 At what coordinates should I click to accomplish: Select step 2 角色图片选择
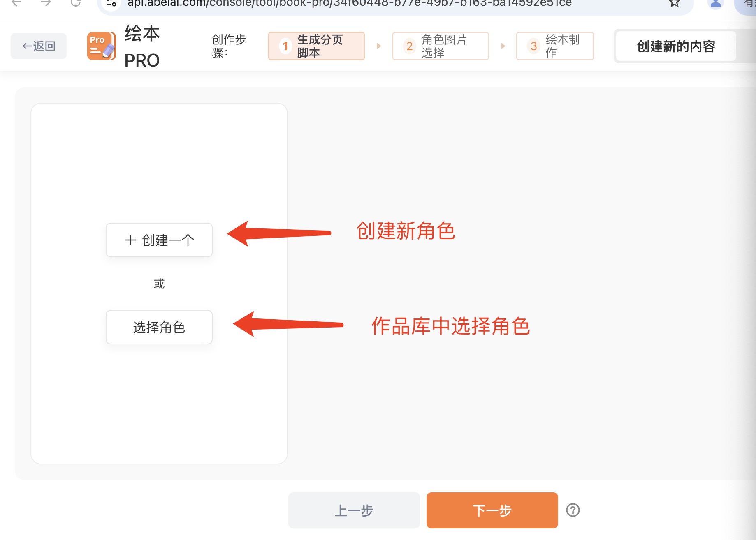tap(441, 46)
